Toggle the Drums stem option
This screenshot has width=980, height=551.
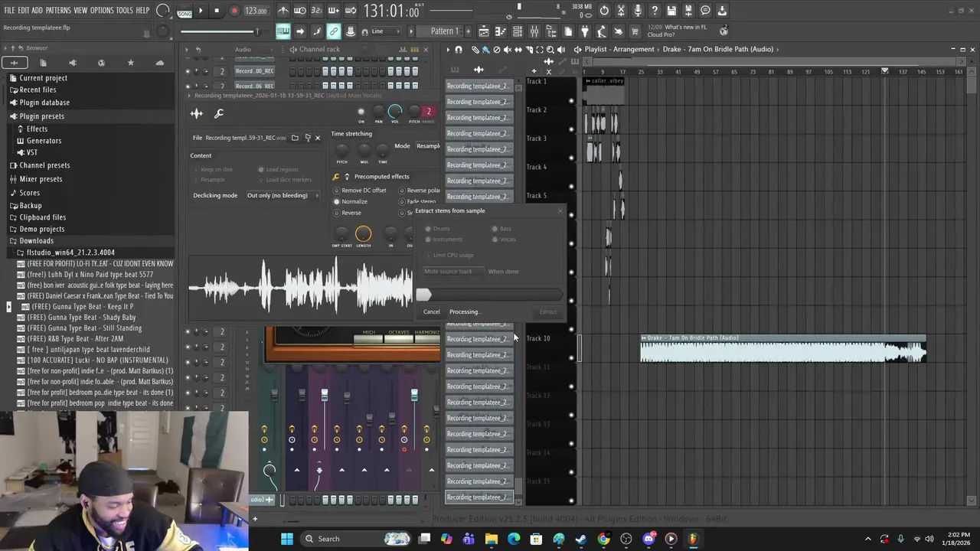438,229
